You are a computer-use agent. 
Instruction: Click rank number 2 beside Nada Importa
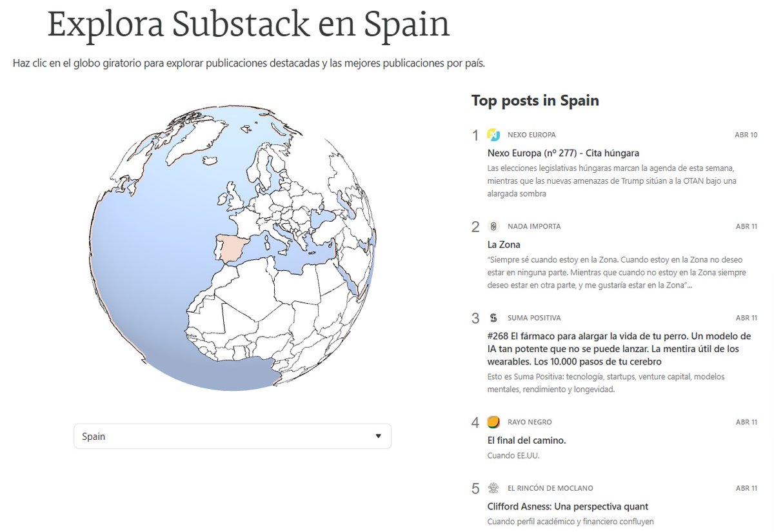(476, 227)
